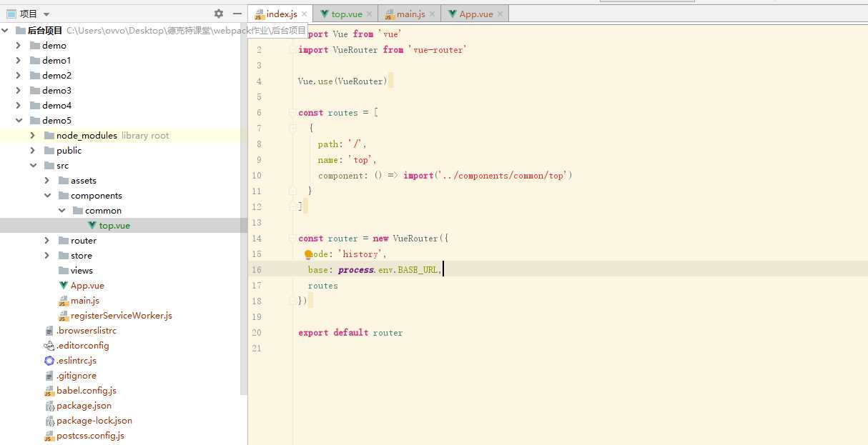The height and width of the screenshot is (445, 868).
Task: Click the ESLint icon of .eslintrc.js
Action: pos(49,361)
